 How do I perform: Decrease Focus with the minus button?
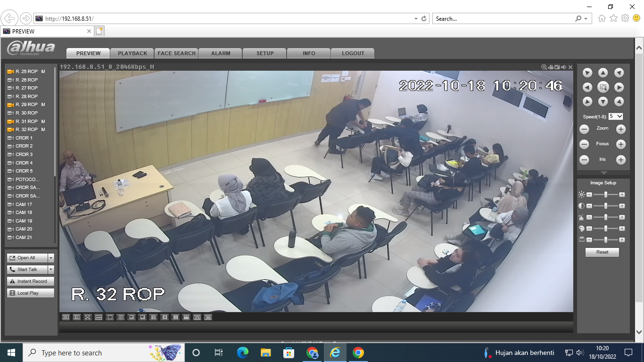pos(584,144)
